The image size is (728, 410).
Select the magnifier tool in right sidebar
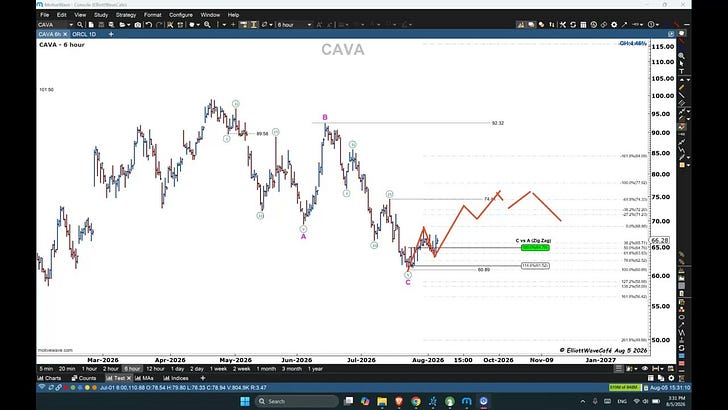click(x=682, y=56)
